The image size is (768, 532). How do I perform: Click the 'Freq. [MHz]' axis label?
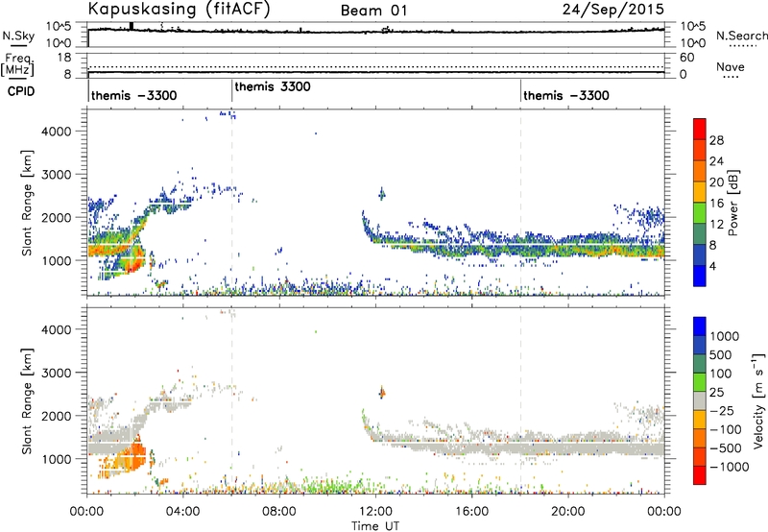click(x=18, y=65)
